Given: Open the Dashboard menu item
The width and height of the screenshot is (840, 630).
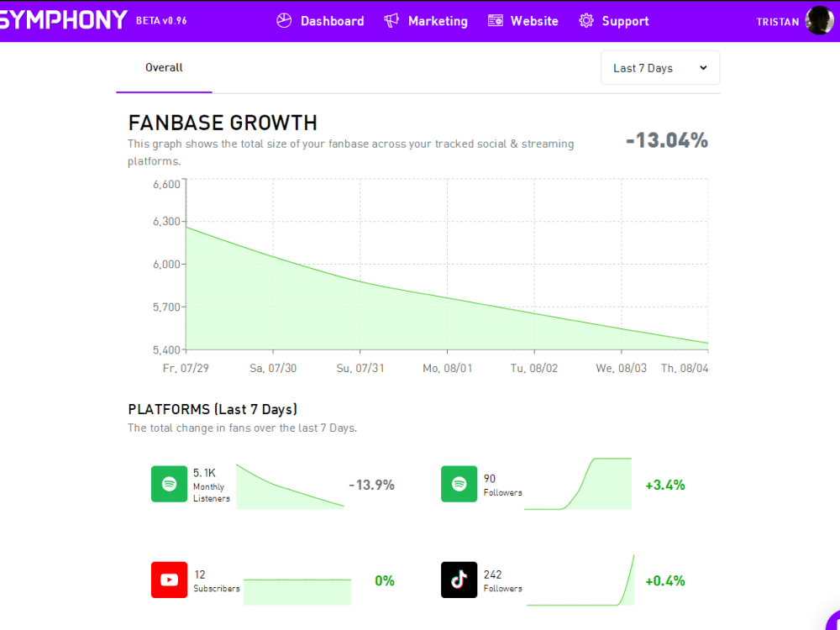Looking at the screenshot, I should pos(320,21).
